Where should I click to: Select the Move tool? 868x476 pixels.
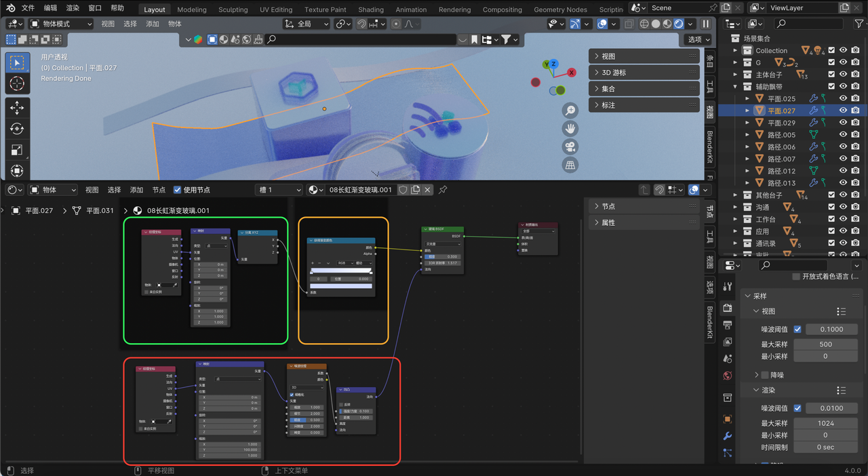point(17,108)
